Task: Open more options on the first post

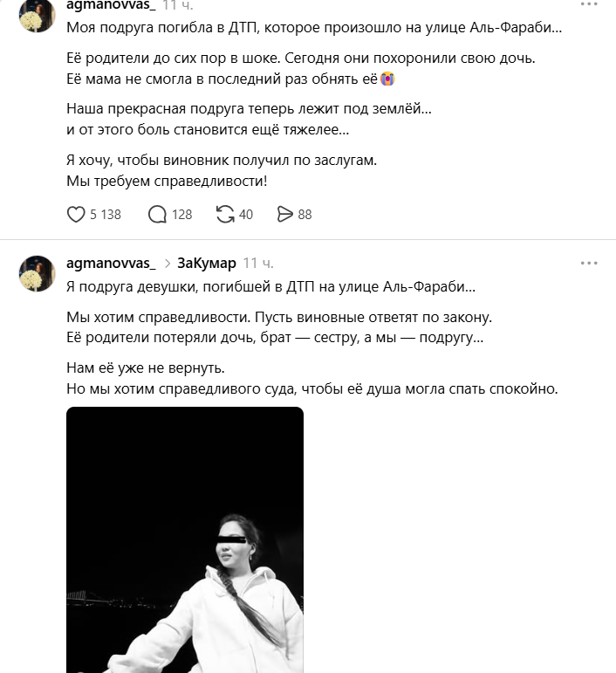Action: coord(590,3)
